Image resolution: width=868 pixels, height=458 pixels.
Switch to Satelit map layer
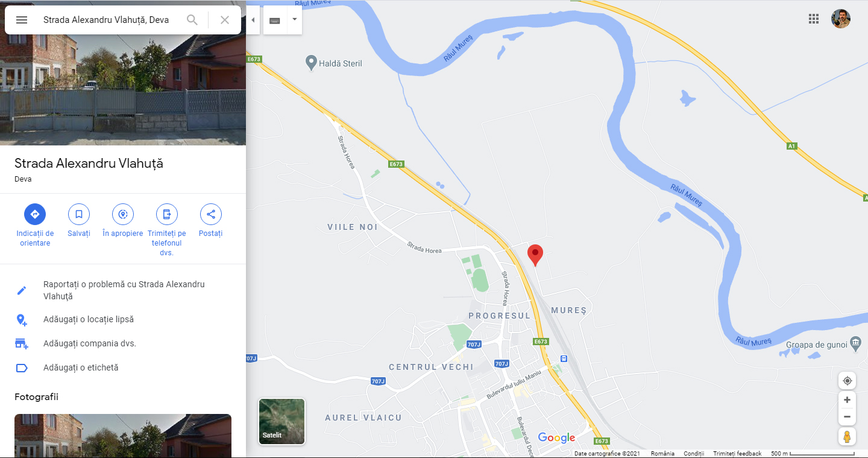point(281,421)
